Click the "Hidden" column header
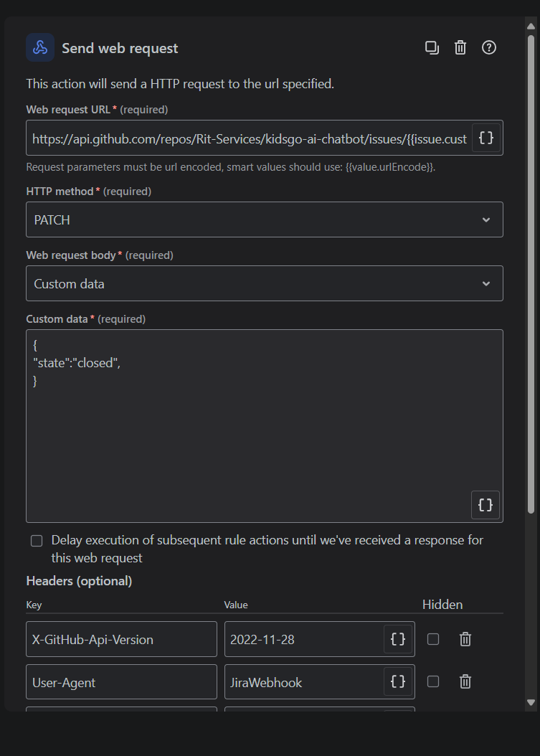 pos(442,605)
